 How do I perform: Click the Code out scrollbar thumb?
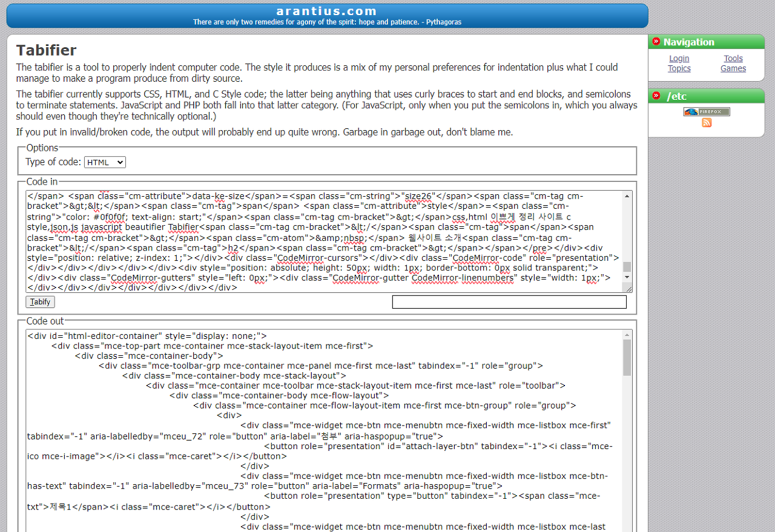click(627, 357)
